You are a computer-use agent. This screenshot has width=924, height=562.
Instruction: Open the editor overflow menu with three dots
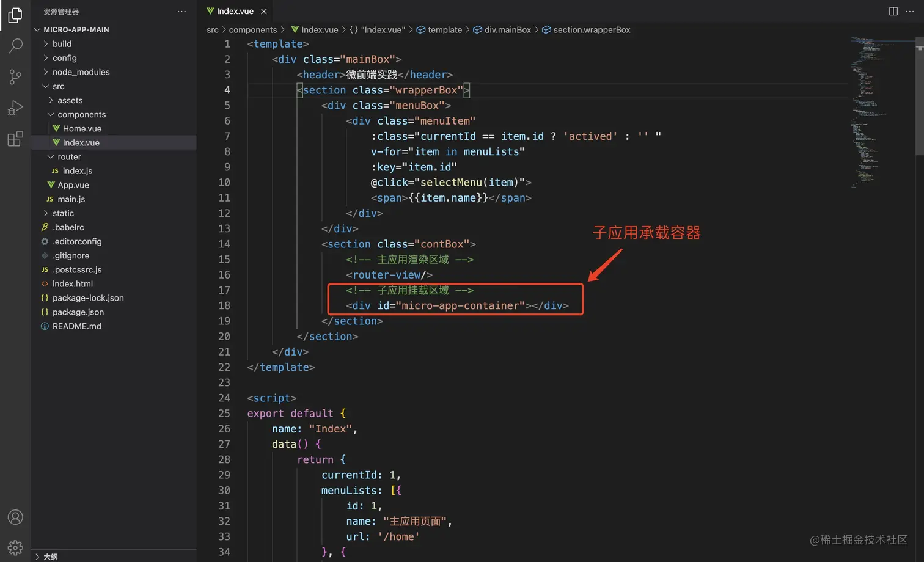910,11
